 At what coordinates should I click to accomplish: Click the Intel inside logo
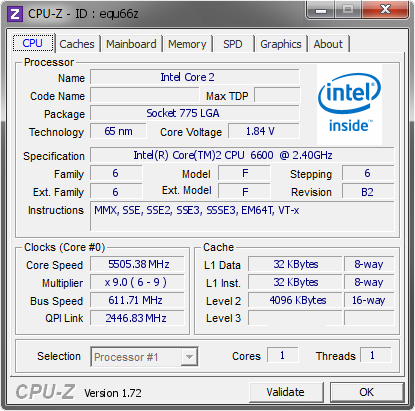pos(349,104)
